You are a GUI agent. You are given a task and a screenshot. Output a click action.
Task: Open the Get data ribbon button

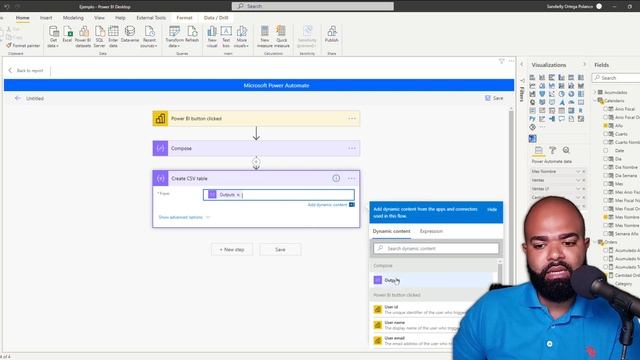[53, 37]
